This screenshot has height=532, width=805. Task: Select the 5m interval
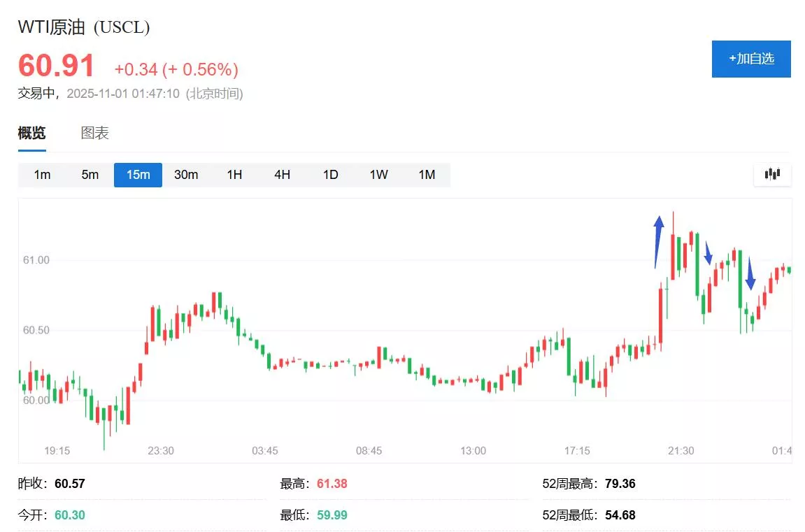click(90, 175)
